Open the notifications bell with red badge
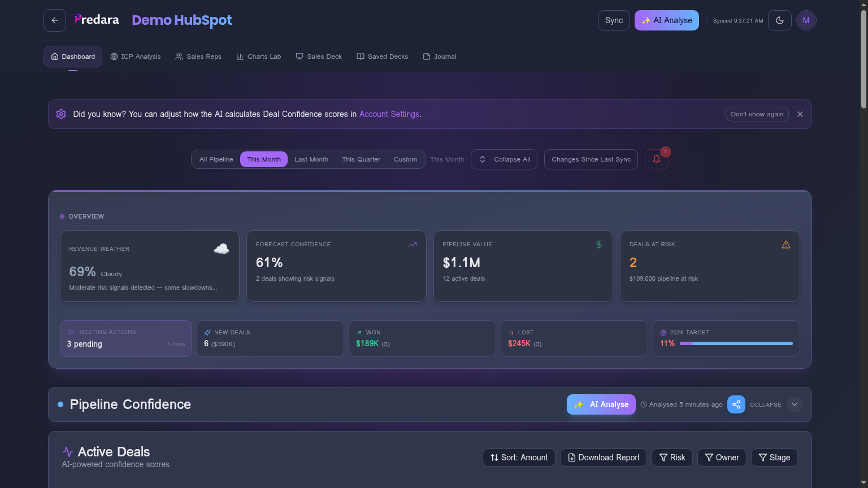This screenshot has width=868, height=488. 656,159
